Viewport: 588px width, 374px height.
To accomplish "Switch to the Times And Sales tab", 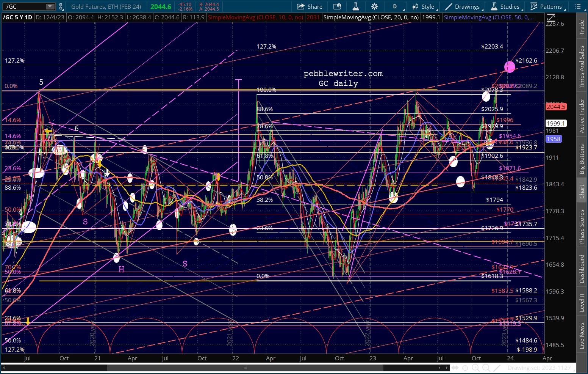I will click(x=582, y=67).
